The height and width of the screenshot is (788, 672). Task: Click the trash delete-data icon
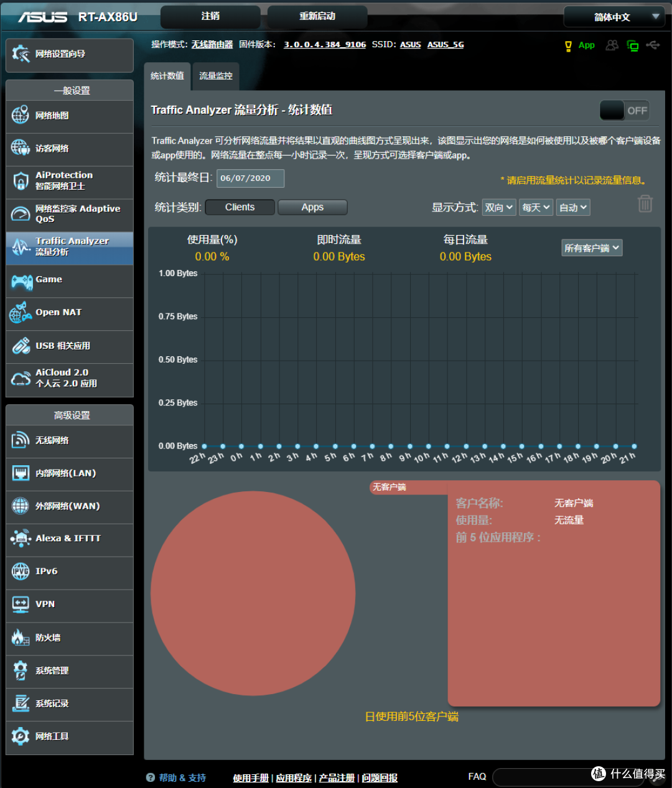pyautogui.click(x=645, y=203)
